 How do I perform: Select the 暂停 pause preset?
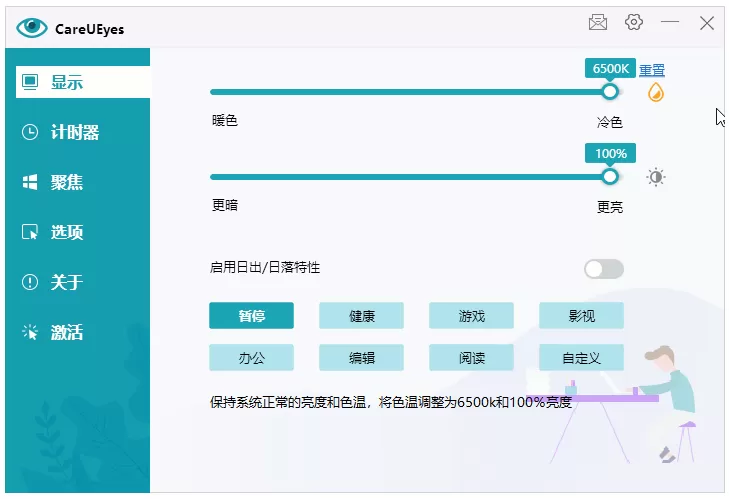click(251, 316)
